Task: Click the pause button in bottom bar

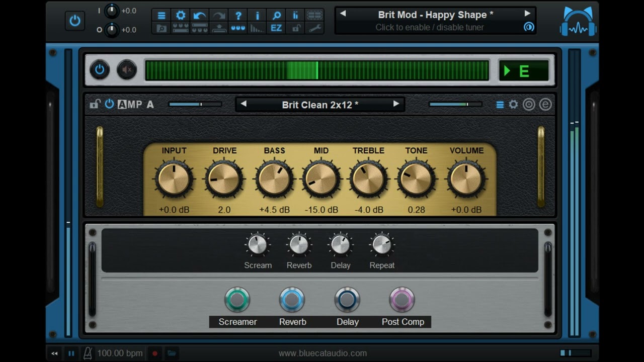Action: 71,353
